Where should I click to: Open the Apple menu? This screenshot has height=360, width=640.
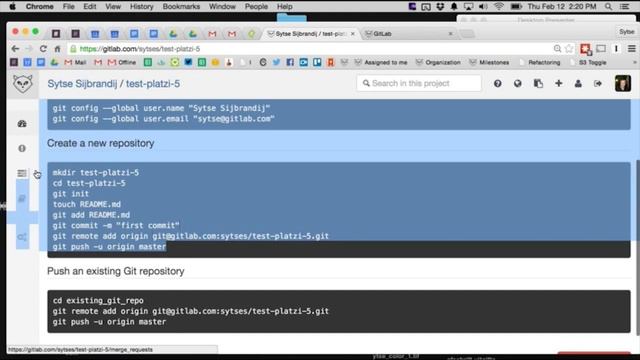pyautogui.click(x=12, y=7)
